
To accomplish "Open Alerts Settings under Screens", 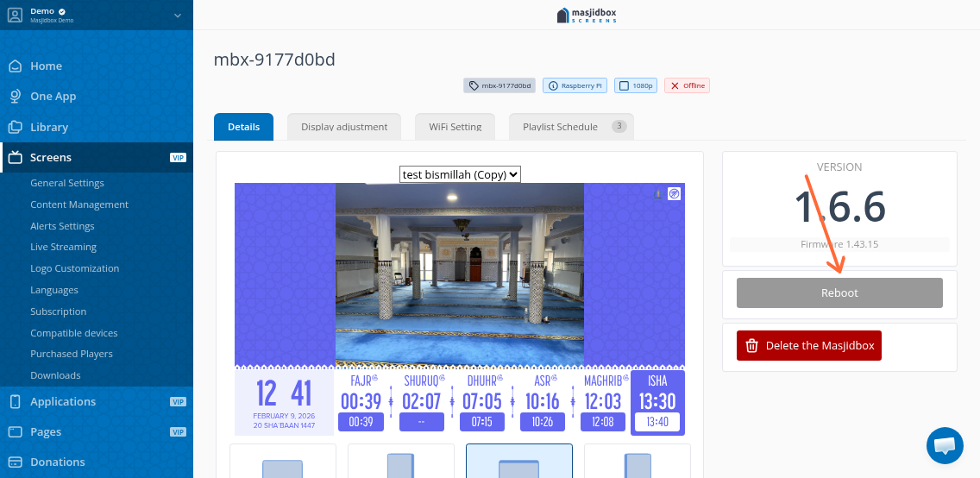I will point(62,226).
